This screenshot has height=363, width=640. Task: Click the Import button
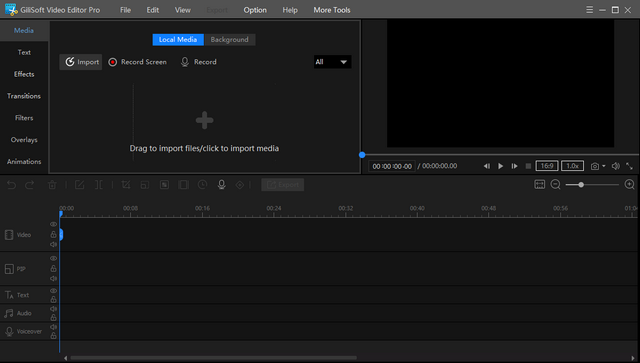pyautogui.click(x=81, y=62)
